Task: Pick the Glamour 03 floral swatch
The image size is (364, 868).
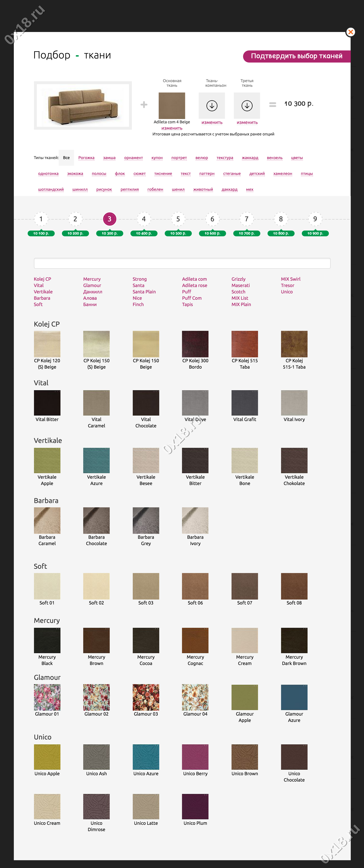Action: [146, 697]
